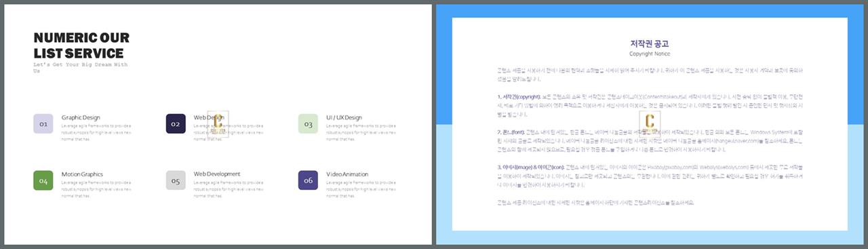Screen dimensions: 868x249
Task: Click the Copyright Notice subtitle
Action: pos(650,54)
